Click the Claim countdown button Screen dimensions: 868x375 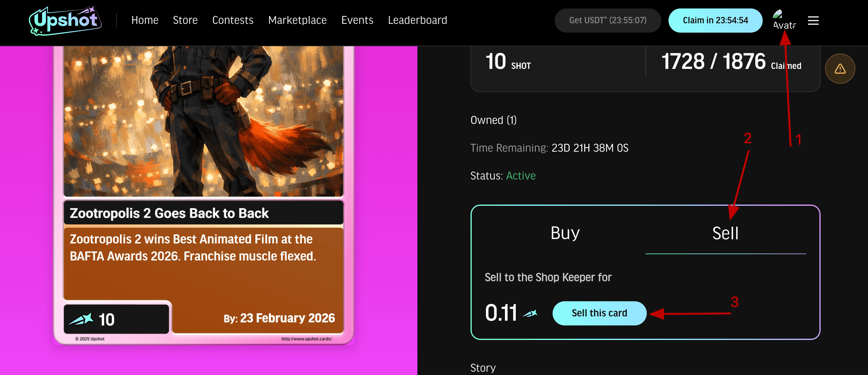(x=715, y=21)
